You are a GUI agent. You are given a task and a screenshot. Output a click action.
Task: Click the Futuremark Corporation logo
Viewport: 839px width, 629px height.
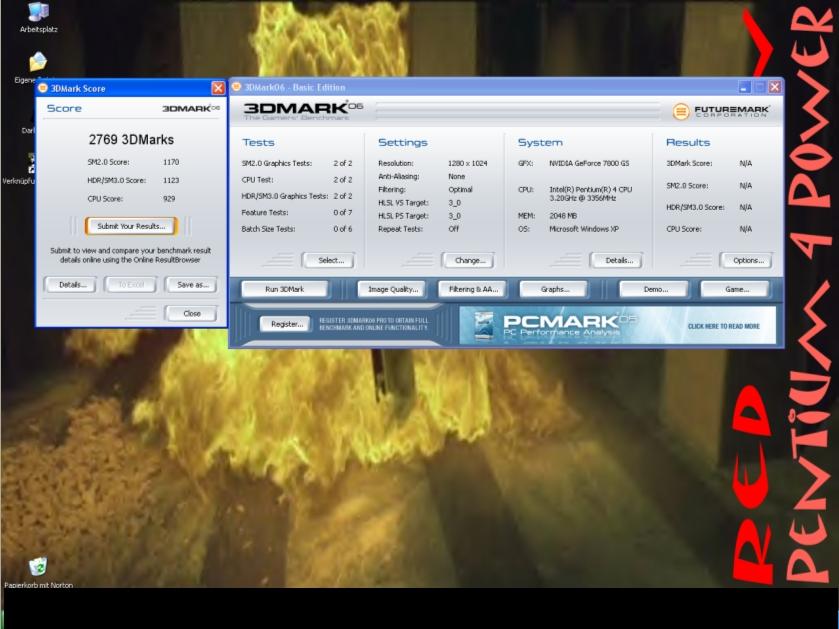(721, 111)
